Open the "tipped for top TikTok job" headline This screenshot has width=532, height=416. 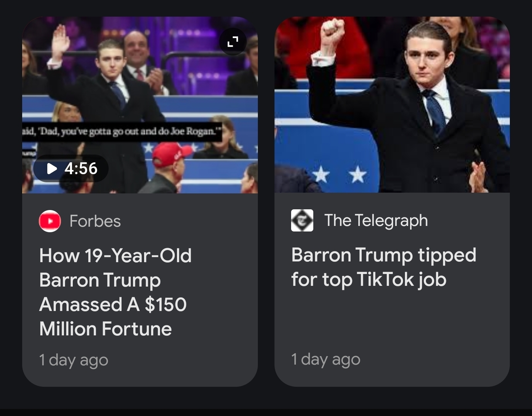383,267
